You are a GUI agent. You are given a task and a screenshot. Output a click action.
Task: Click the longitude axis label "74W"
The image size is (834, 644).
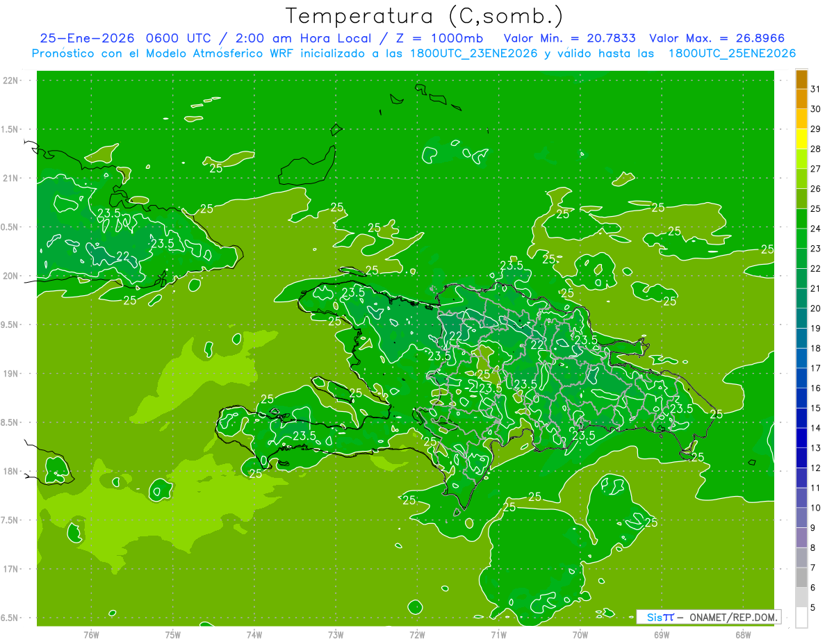[254, 635]
